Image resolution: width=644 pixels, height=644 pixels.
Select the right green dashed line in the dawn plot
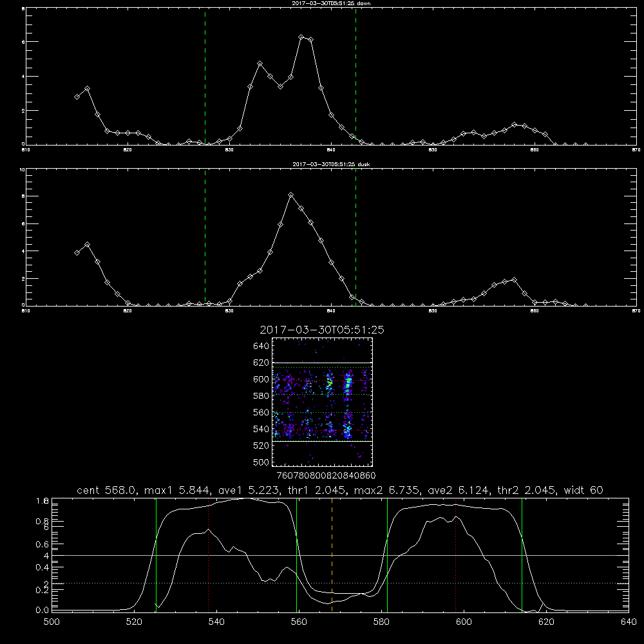click(x=355, y=77)
